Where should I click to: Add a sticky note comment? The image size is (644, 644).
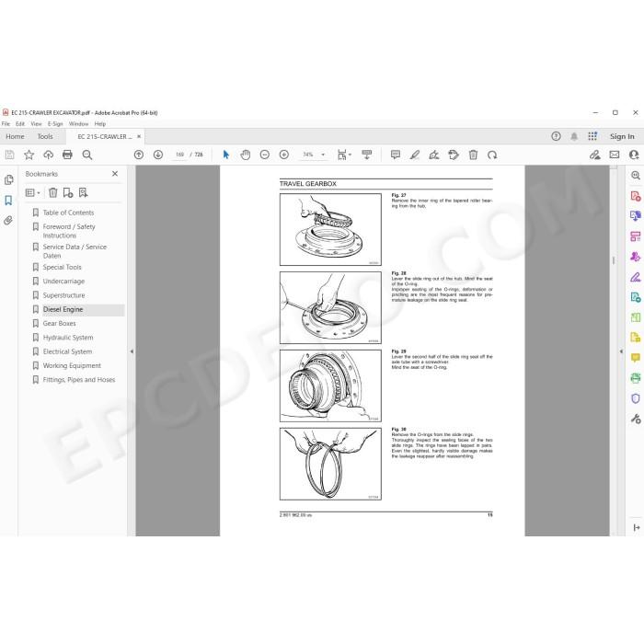click(396, 155)
